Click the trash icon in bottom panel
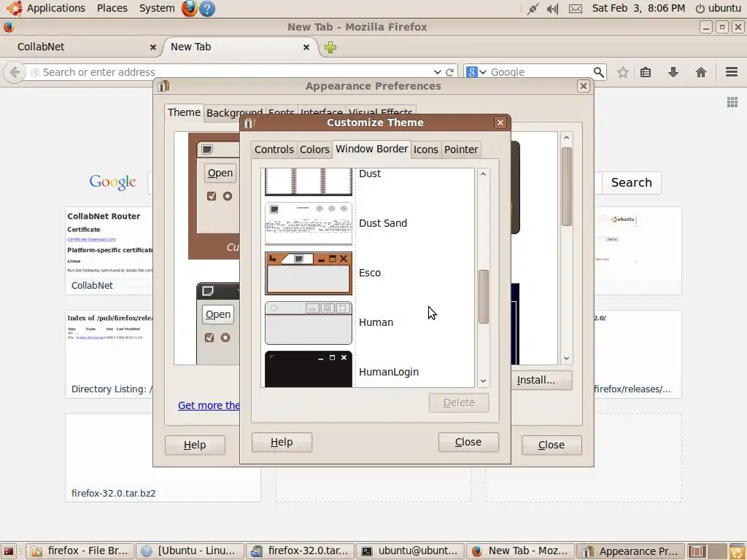Image resolution: width=747 pixels, height=560 pixels. tap(738, 551)
